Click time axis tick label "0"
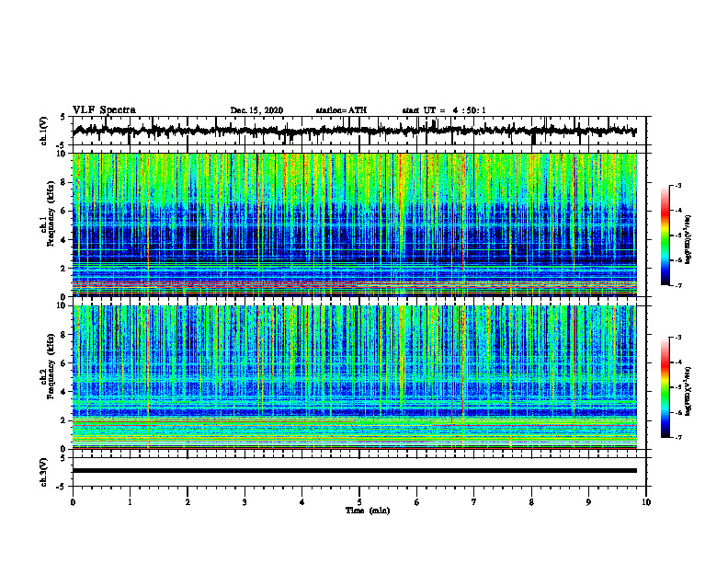728x563 pixels. [73, 502]
